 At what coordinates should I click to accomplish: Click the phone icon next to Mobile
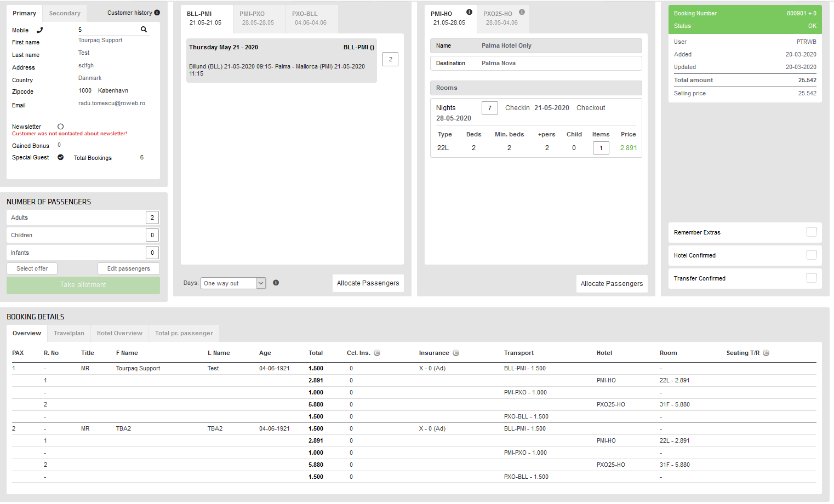tap(39, 30)
